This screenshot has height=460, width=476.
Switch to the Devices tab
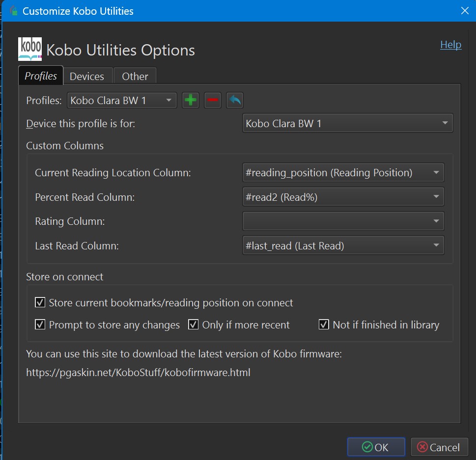point(87,76)
